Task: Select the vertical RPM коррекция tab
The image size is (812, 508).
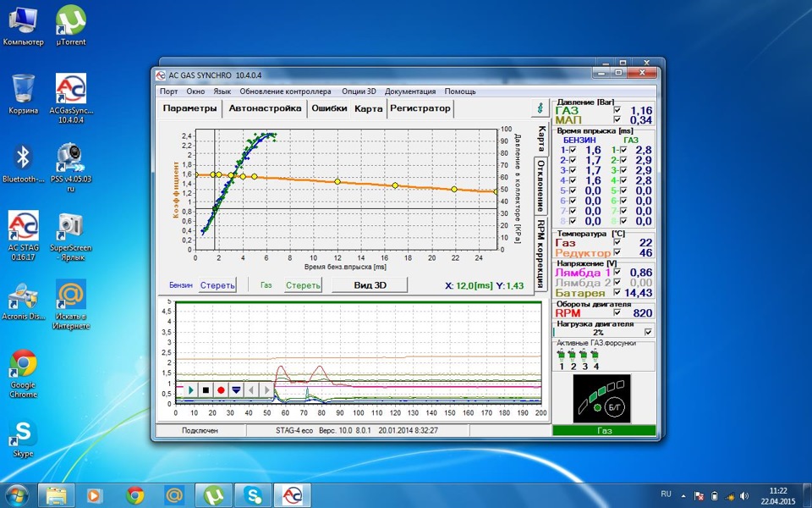Action: [540, 253]
